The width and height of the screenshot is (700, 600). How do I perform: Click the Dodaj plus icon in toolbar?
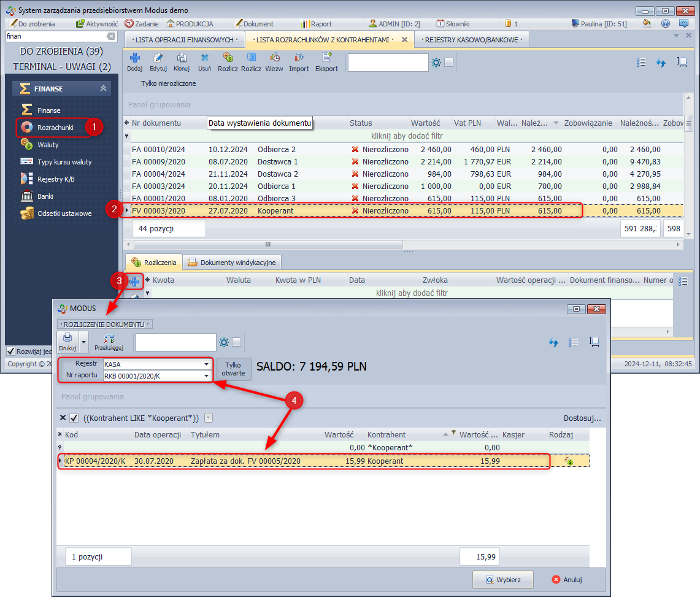[x=134, y=58]
